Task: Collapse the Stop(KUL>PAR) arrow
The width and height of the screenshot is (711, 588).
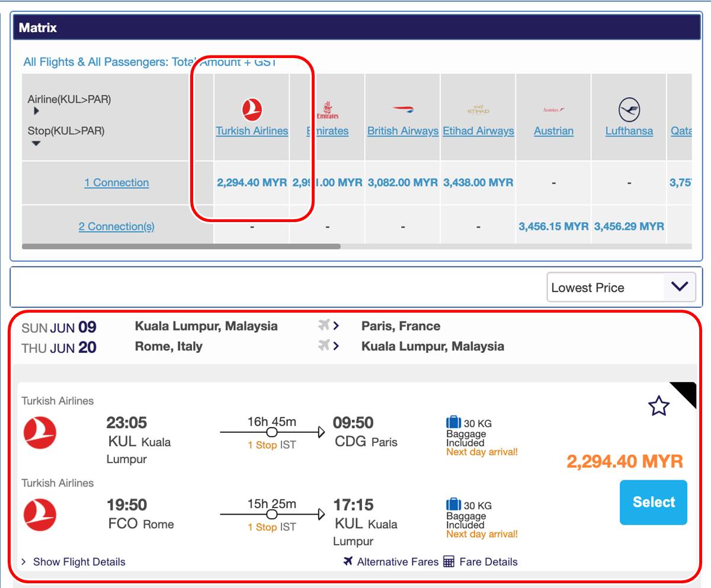Action: click(x=36, y=143)
